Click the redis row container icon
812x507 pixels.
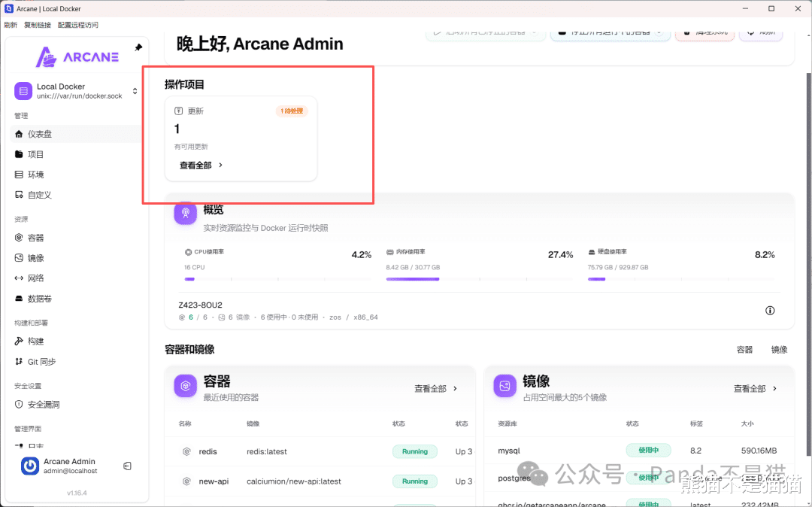[187, 451]
